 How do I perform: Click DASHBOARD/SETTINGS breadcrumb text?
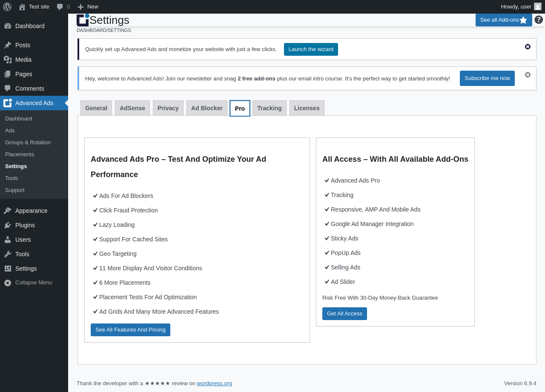click(104, 30)
